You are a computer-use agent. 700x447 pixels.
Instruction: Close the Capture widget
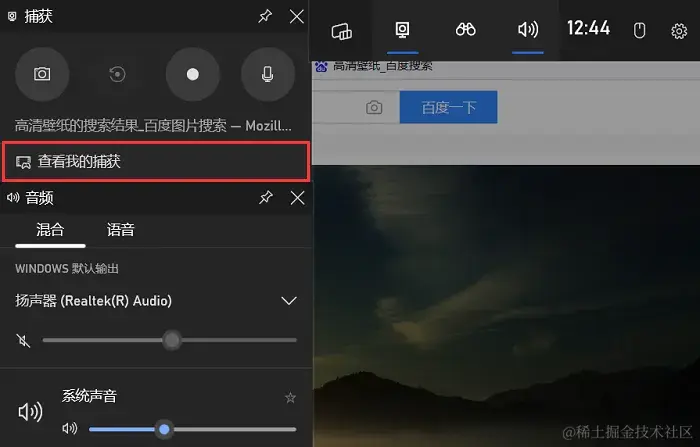[x=296, y=17]
